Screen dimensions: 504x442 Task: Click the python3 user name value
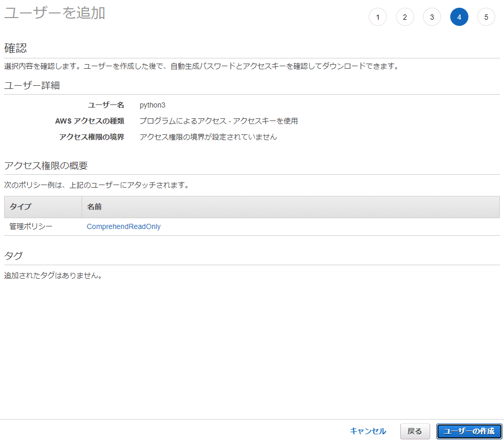point(152,105)
